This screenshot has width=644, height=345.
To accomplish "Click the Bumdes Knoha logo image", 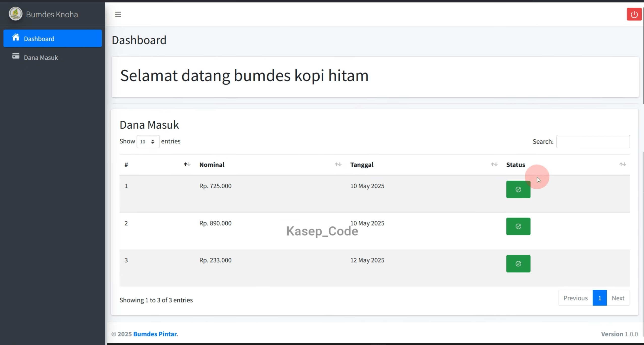I will point(16,14).
